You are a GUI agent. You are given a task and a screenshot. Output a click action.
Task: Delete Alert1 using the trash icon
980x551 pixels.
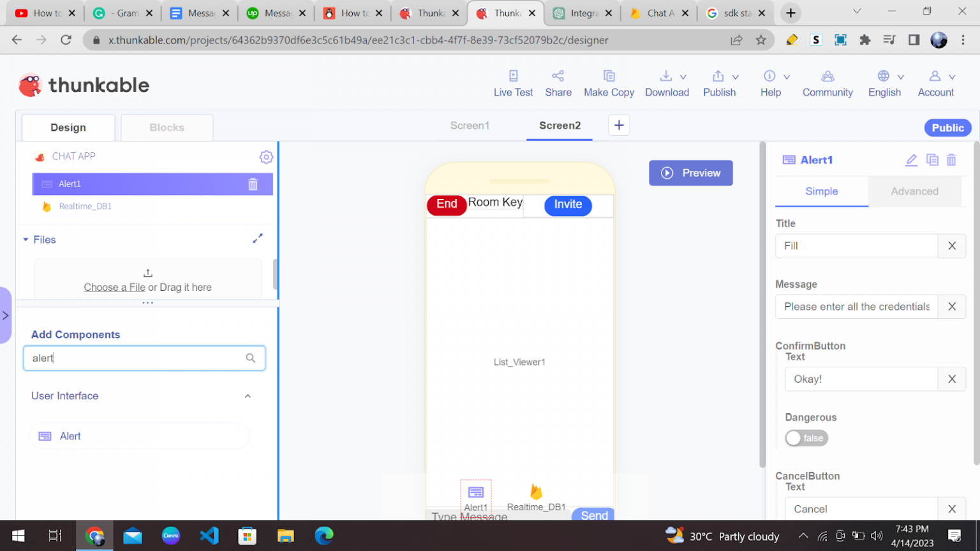[x=253, y=184]
